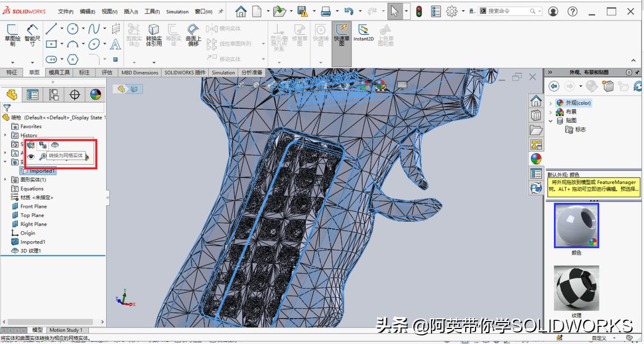Activate the Sketch (草图绘制) tool
This screenshot has height=344, width=644.
click(x=12, y=33)
